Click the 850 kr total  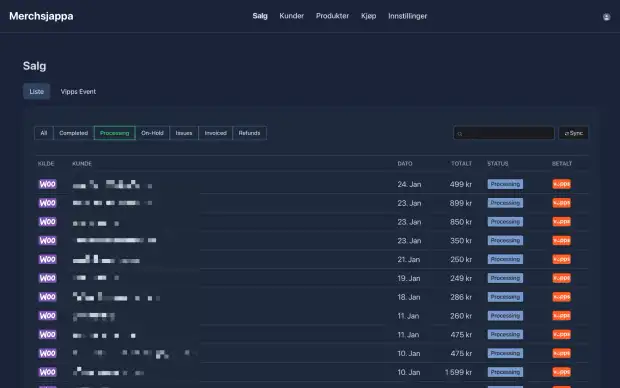pos(461,222)
